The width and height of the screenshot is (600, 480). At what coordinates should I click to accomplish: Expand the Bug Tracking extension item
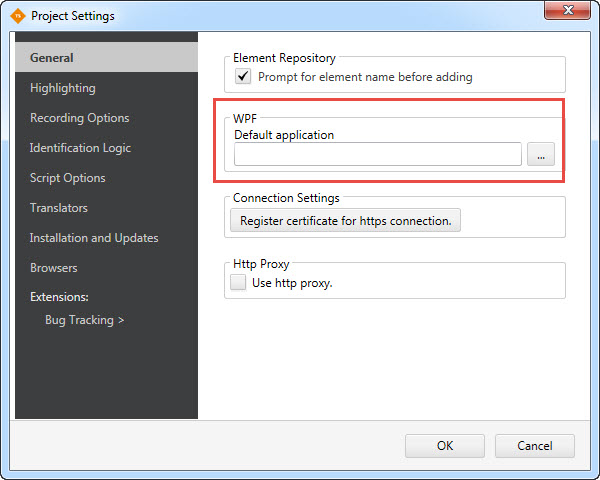(85, 321)
